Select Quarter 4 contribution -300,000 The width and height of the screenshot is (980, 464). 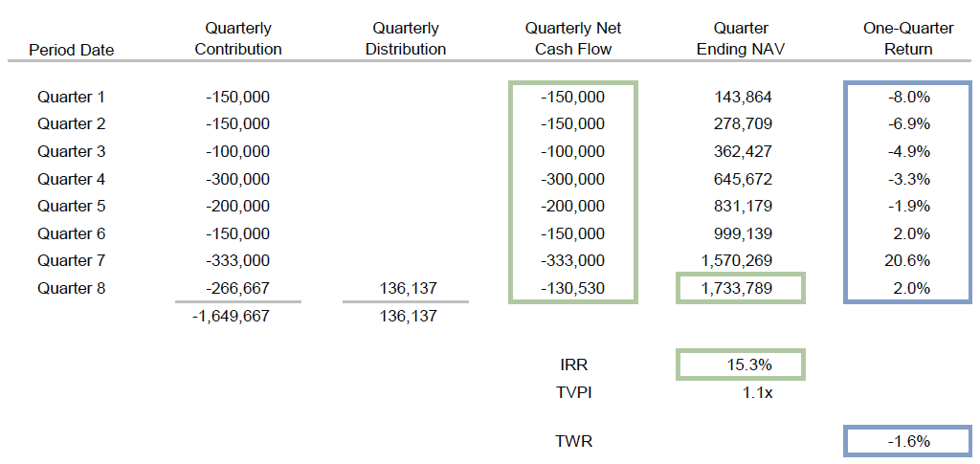click(x=238, y=179)
